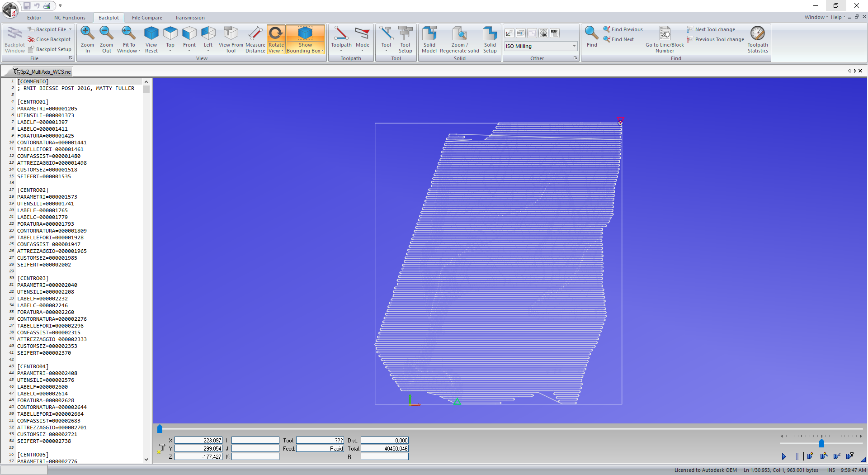Screen dimensions: 868x475
Task: Switch to the File Compare tab
Action: 147,17
